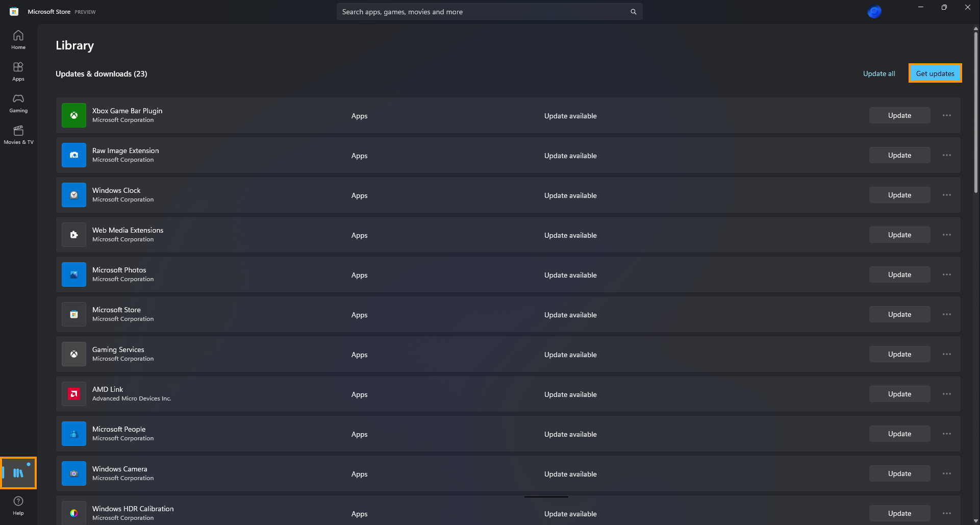Click the search magnifier icon
The width and height of the screenshot is (980, 525).
tap(633, 12)
